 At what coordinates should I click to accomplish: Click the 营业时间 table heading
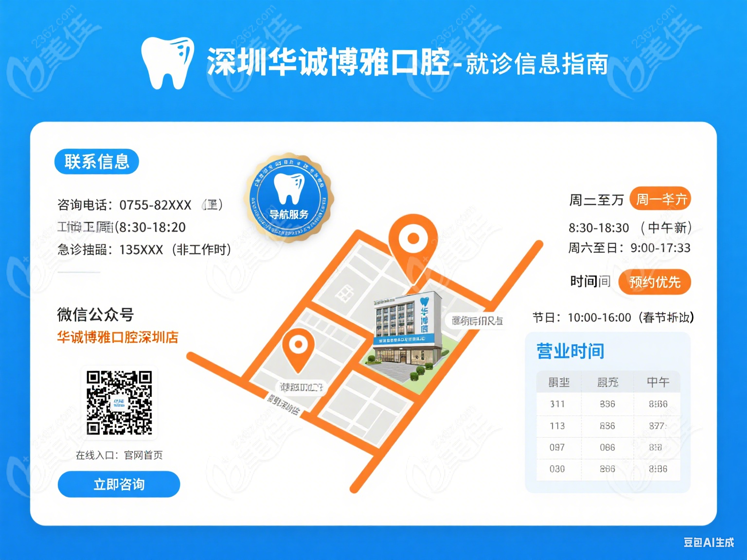coord(570,351)
